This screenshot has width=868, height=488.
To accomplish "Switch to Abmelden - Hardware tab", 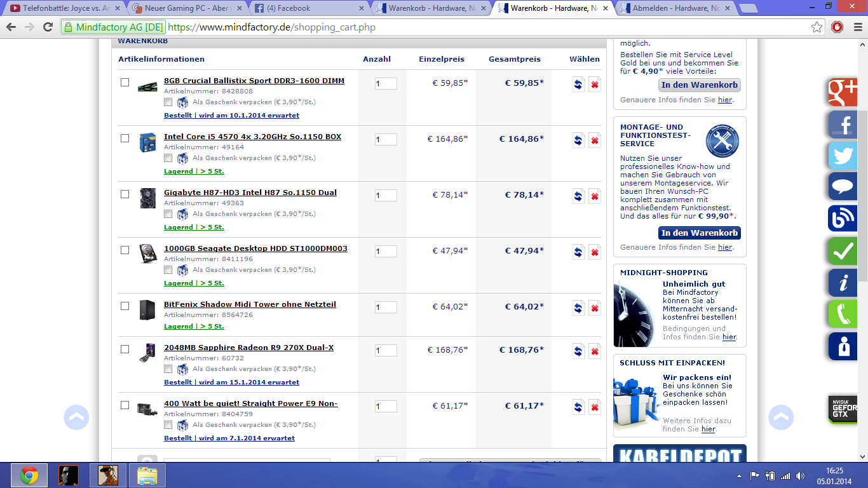I will click(674, 8).
